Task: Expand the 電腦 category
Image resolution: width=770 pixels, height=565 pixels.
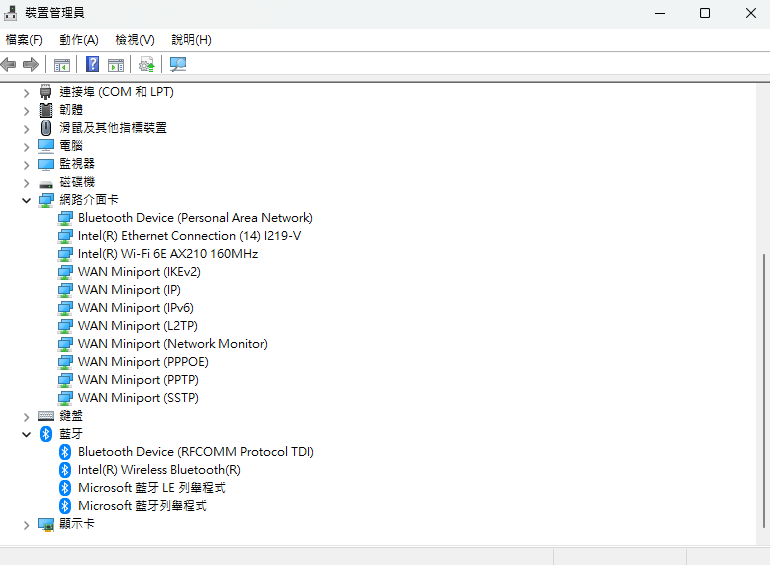Action: (27, 147)
